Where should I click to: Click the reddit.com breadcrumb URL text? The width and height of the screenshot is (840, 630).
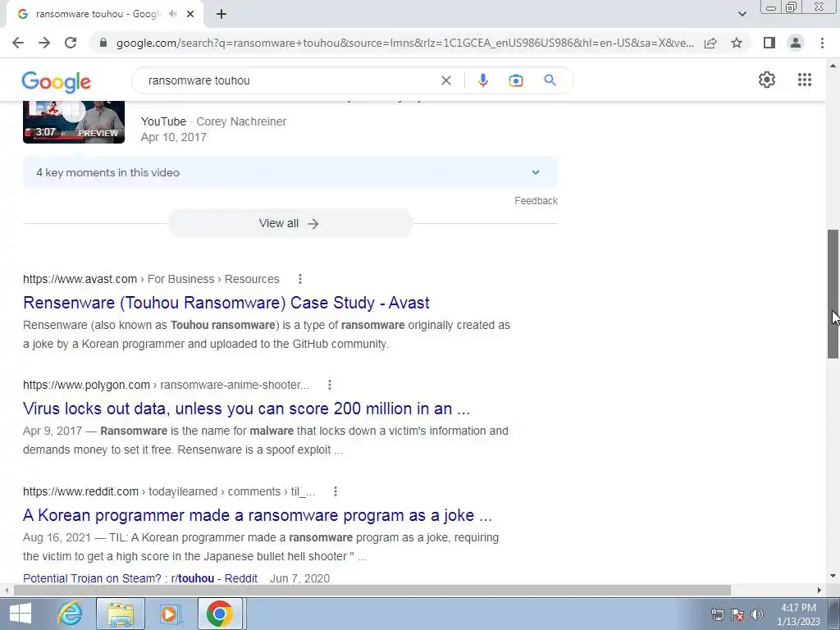click(80, 491)
